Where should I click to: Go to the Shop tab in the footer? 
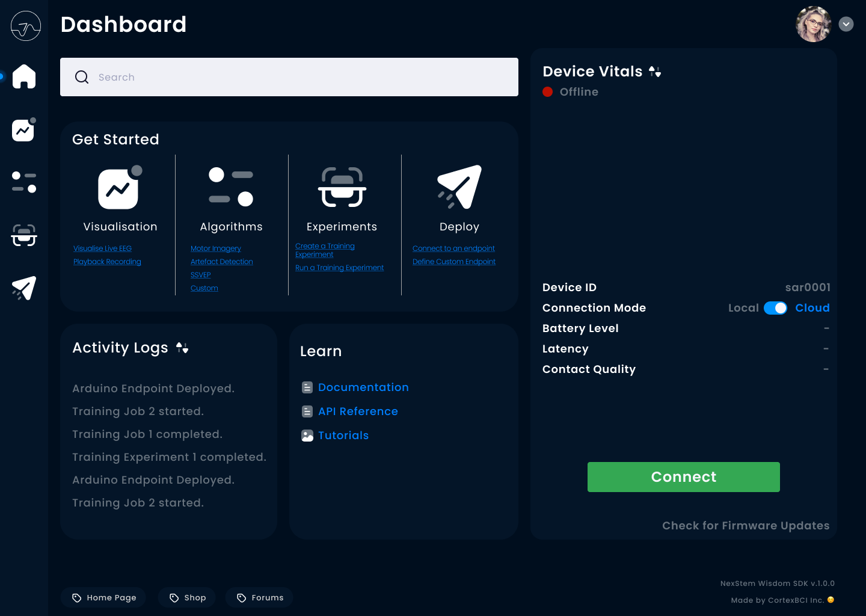point(186,597)
